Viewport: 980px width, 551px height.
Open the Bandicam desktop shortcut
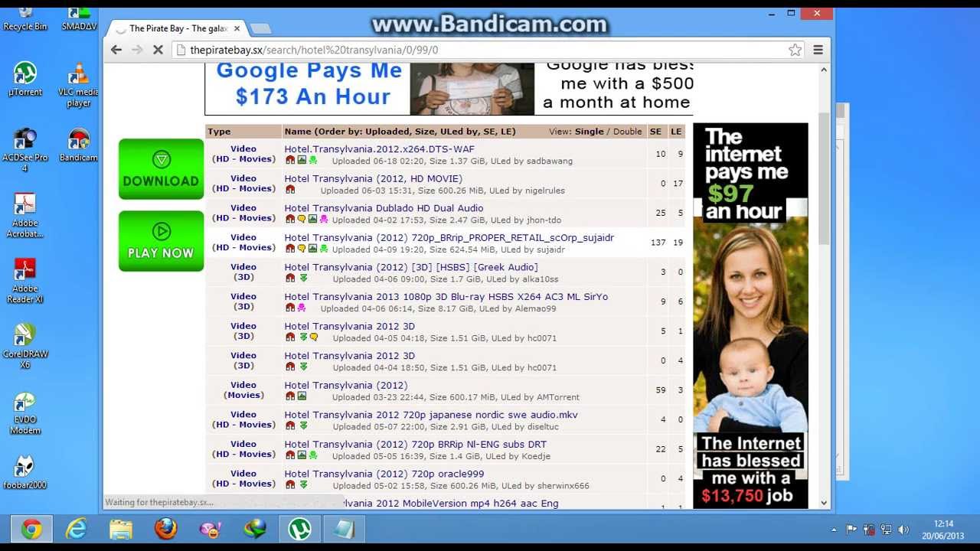79,145
